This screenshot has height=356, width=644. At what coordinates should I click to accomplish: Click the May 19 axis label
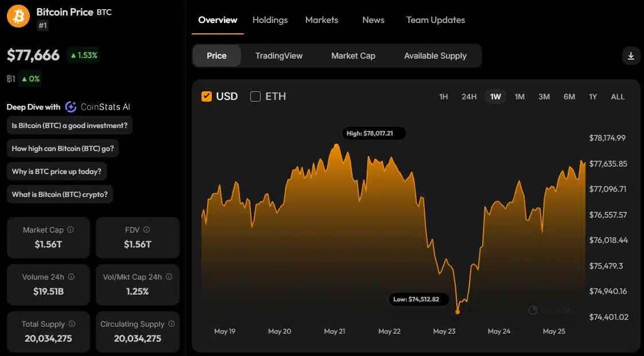(x=224, y=331)
